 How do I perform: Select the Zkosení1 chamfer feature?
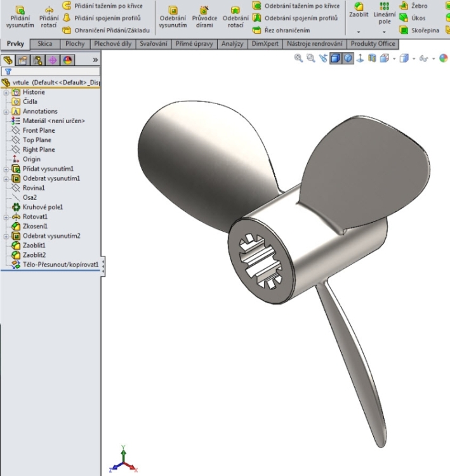tap(29, 226)
